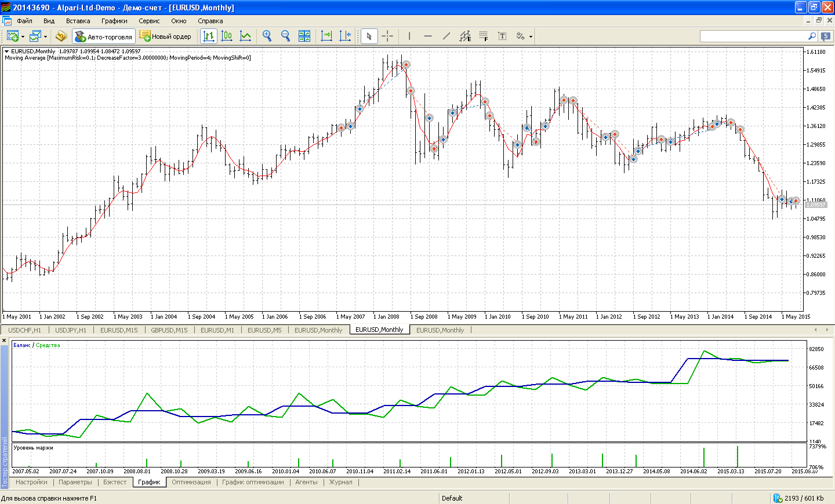835x504 pixels.
Task: Open the Сервис menu
Action: click(149, 21)
